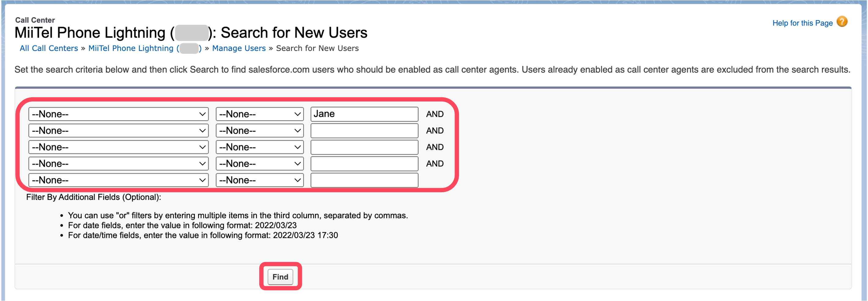Open MiiTel Phone Lightning breadcrumb link
The height and width of the screenshot is (301, 868).
(x=145, y=49)
